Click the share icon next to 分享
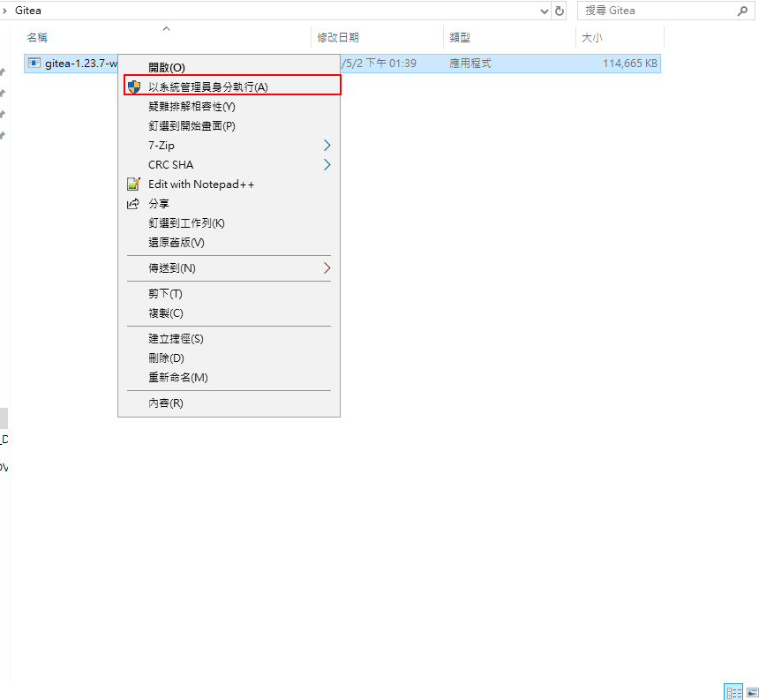This screenshot has width=759, height=700. click(133, 204)
